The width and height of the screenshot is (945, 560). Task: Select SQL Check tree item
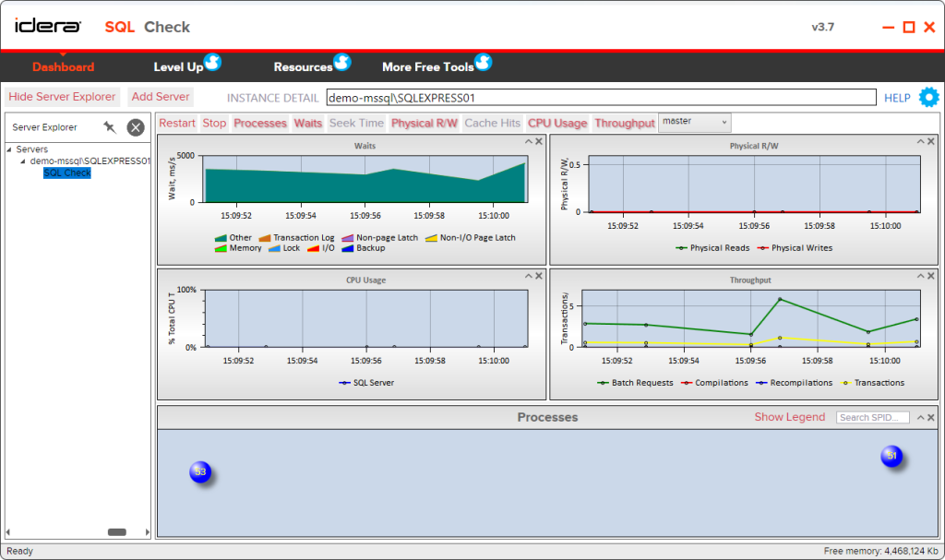click(66, 173)
